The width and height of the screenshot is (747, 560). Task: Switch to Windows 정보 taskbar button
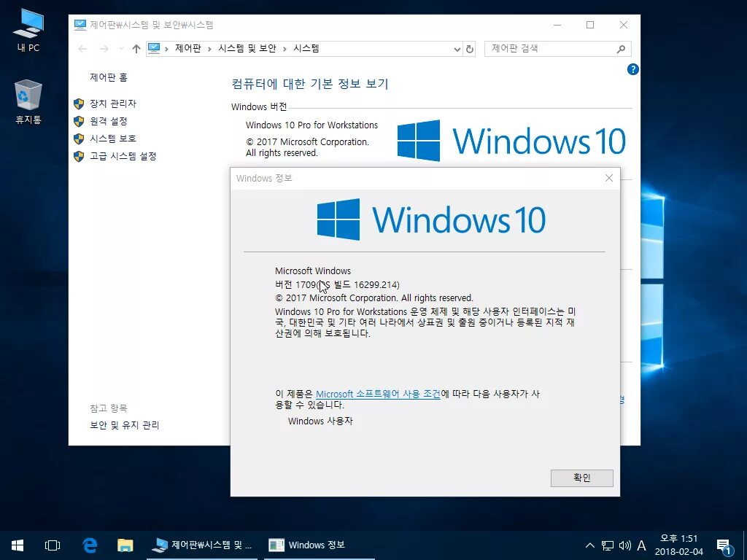(x=320, y=545)
